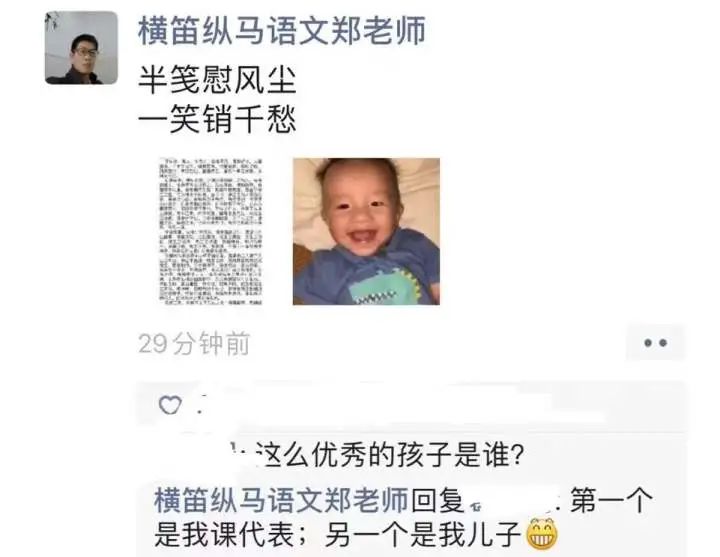Click the post text 半笺慰风尘
The height and width of the screenshot is (557, 720).
[x=217, y=80]
